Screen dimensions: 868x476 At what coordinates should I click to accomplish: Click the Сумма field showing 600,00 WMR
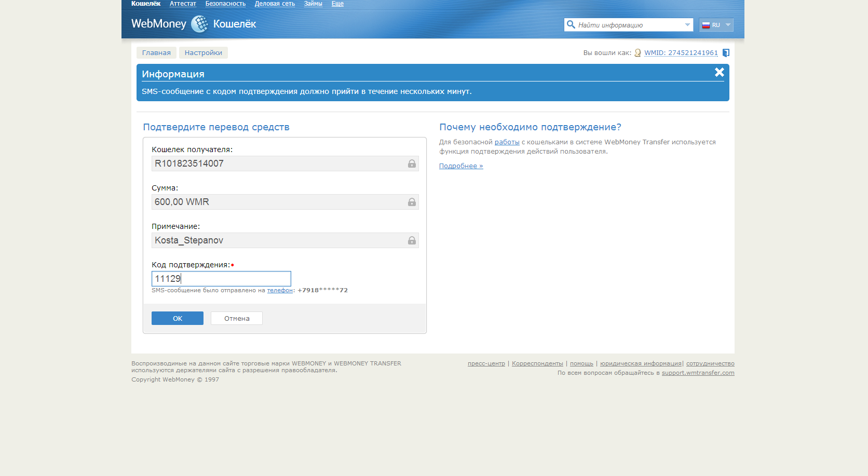click(285, 202)
